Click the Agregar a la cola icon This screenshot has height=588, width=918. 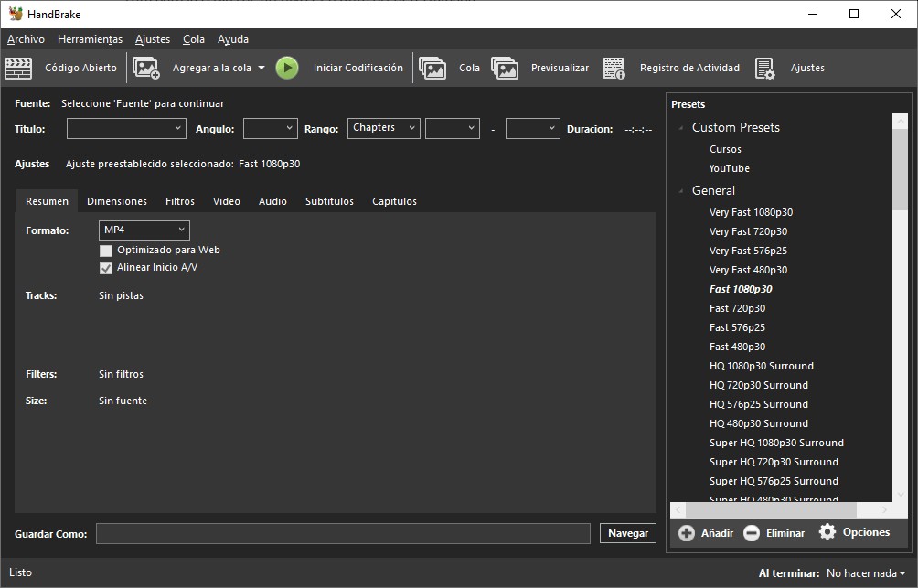(x=146, y=68)
